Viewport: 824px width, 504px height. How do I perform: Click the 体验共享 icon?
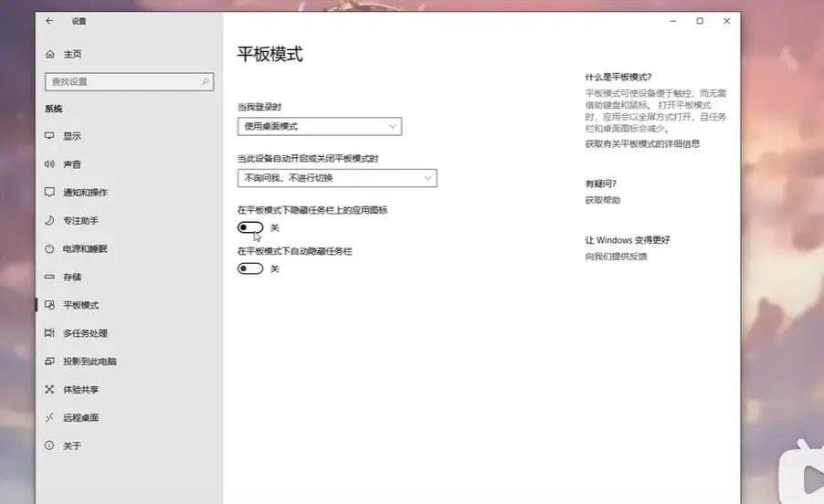(x=49, y=390)
